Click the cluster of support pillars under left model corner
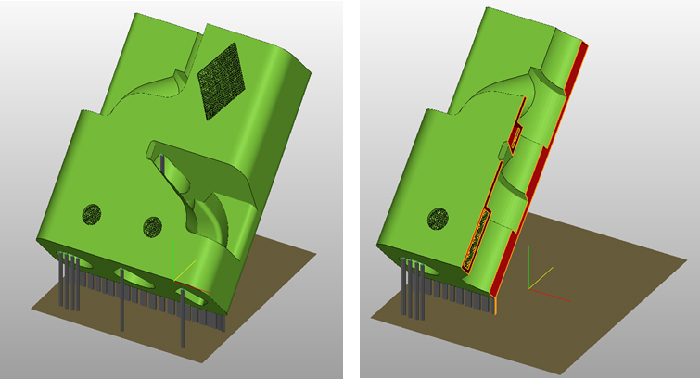Image resolution: width=700 pixels, height=379 pixels. (69, 281)
